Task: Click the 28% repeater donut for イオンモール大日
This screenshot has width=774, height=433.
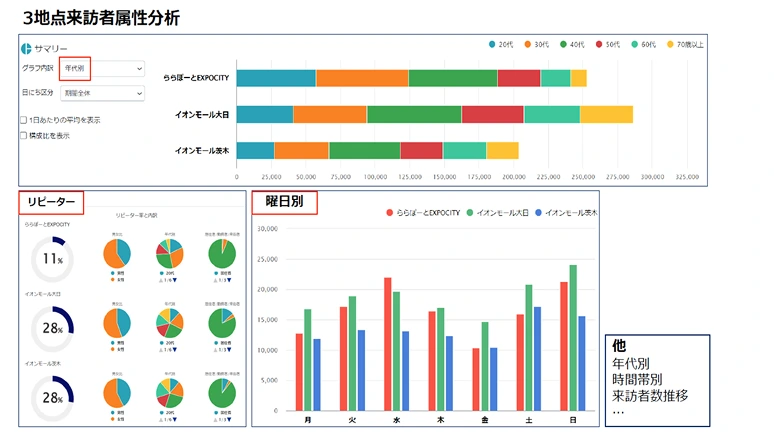Action: pos(52,328)
